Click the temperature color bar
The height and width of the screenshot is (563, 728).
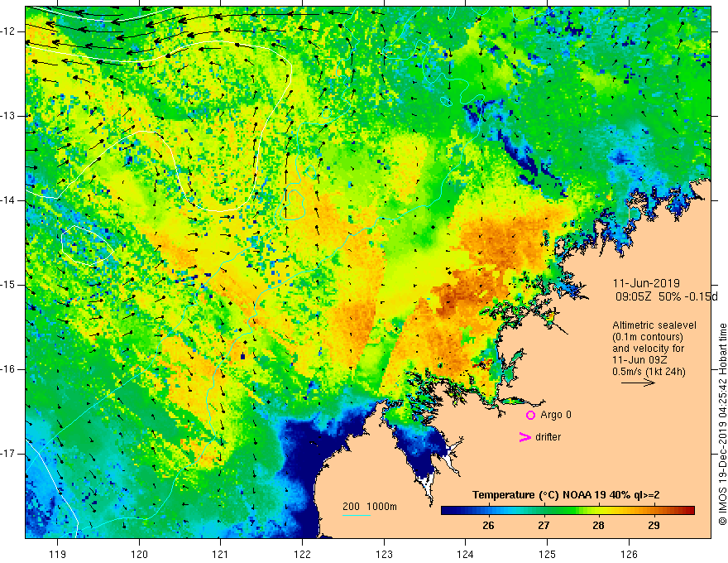pos(568,511)
